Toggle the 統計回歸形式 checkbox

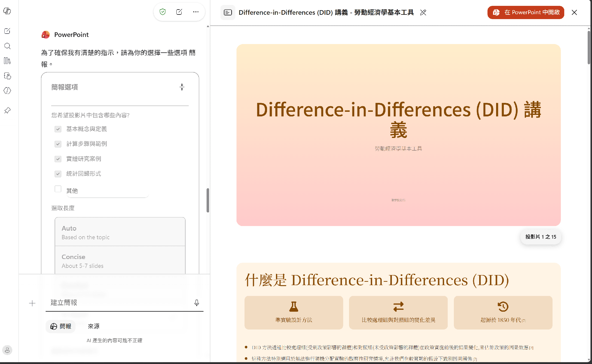point(58,174)
